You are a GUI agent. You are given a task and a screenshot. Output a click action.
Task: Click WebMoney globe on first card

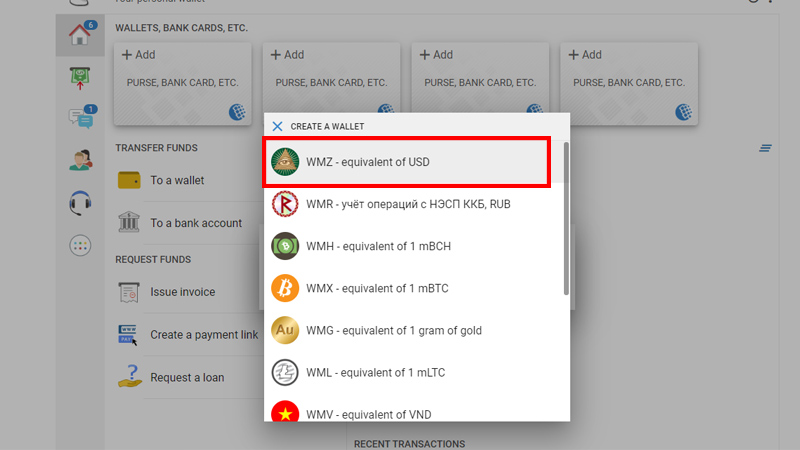pos(237,112)
